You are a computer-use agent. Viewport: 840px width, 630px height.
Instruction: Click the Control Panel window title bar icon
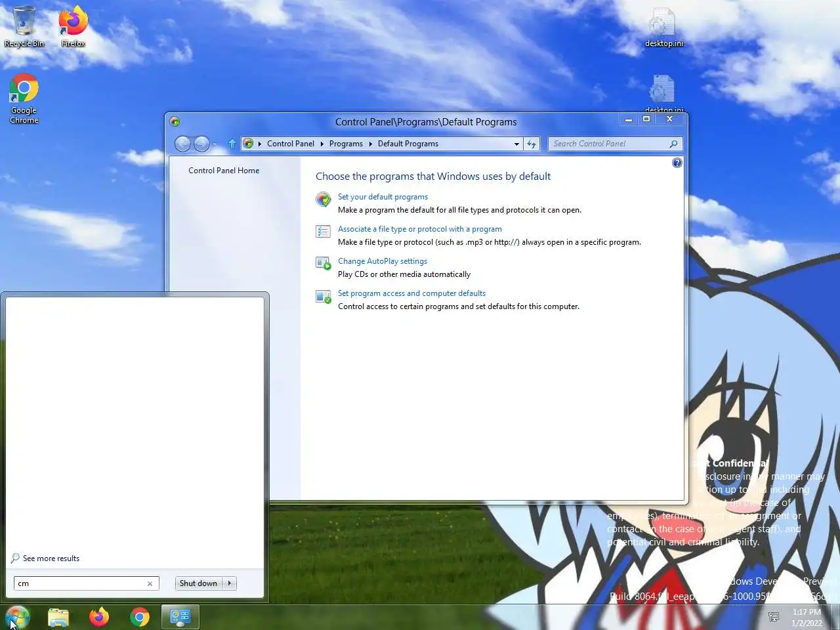pyautogui.click(x=175, y=121)
